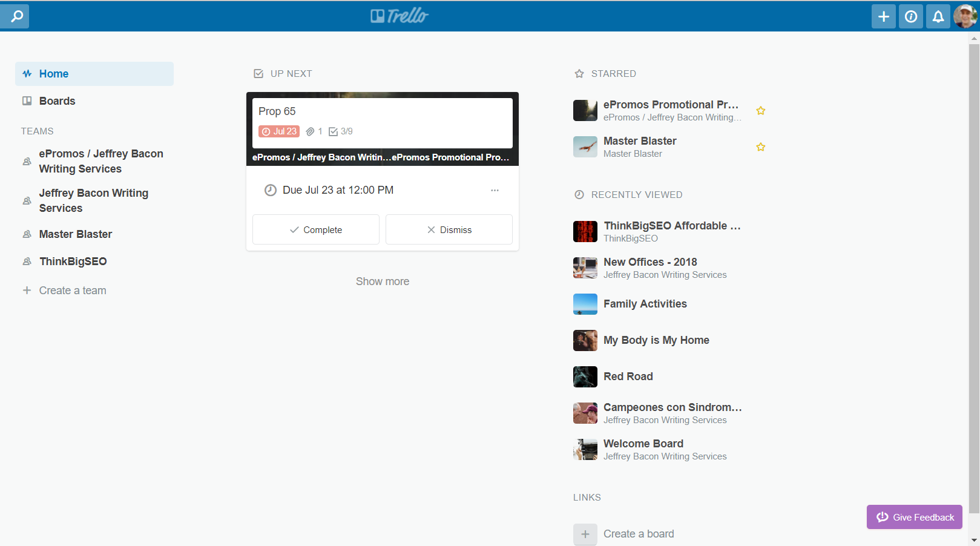Go to Home in the sidebar
980x546 pixels.
[94, 74]
